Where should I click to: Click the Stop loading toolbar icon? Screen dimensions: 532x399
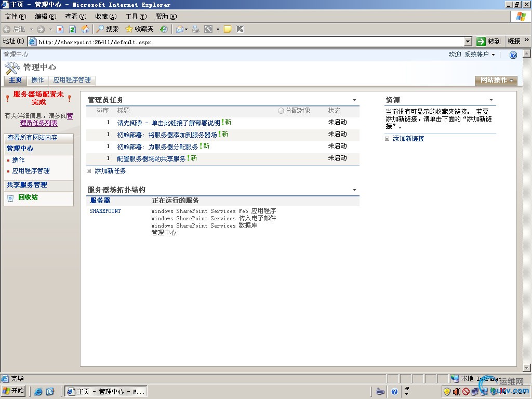click(60, 30)
